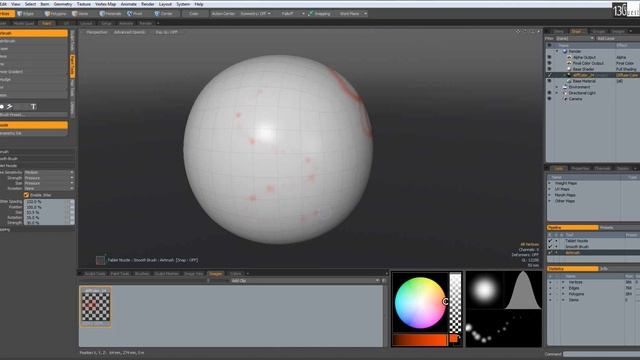Viewport: 640px width, 360px height.
Task: Expand the Other Maps list
Action: click(x=550, y=201)
